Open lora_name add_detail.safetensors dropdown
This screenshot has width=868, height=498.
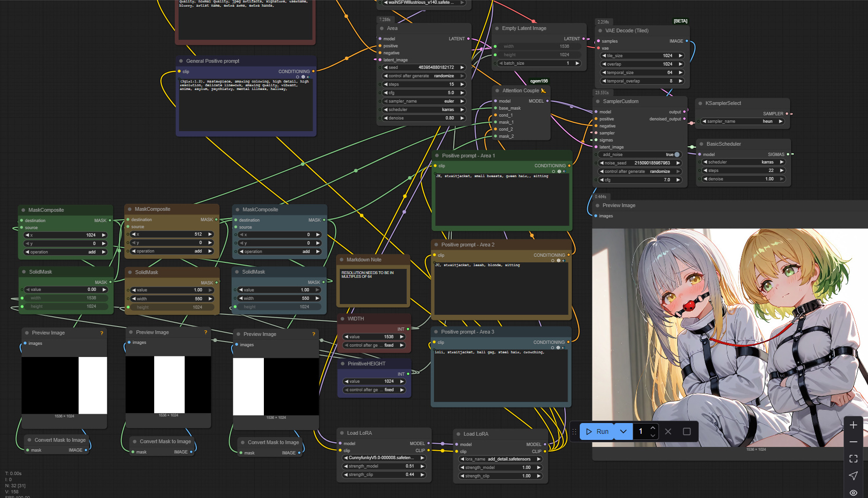point(501,459)
